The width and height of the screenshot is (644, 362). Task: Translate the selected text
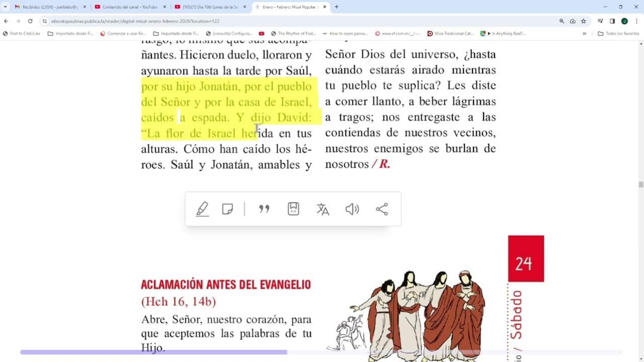coord(323,209)
